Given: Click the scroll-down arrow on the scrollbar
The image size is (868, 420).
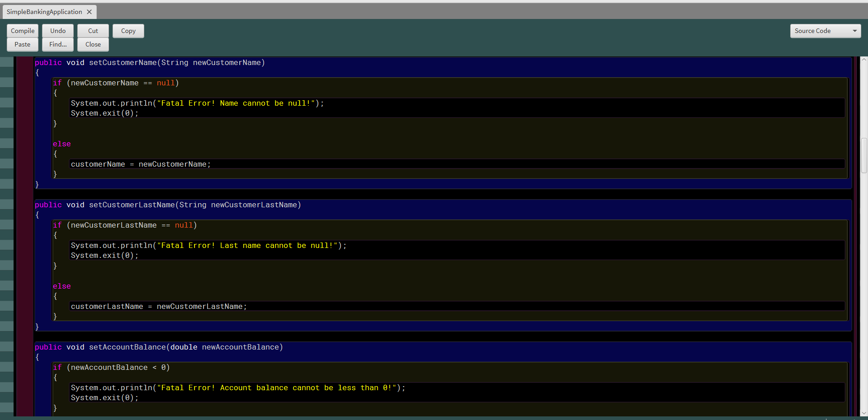Looking at the screenshot, I should pyautogui.click(x=863, y=413).
